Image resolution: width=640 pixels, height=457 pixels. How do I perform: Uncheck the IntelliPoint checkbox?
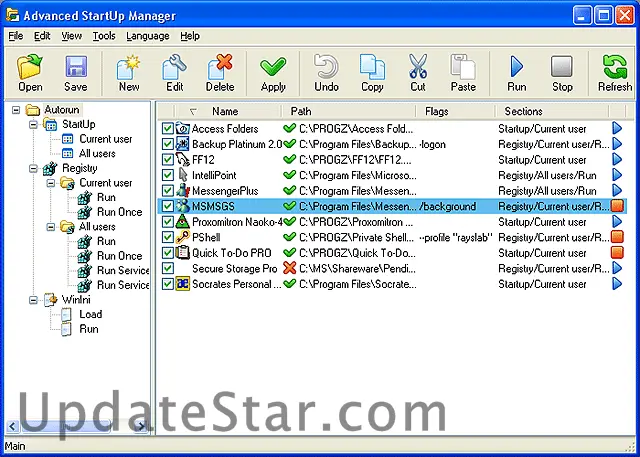coord(167,175)
